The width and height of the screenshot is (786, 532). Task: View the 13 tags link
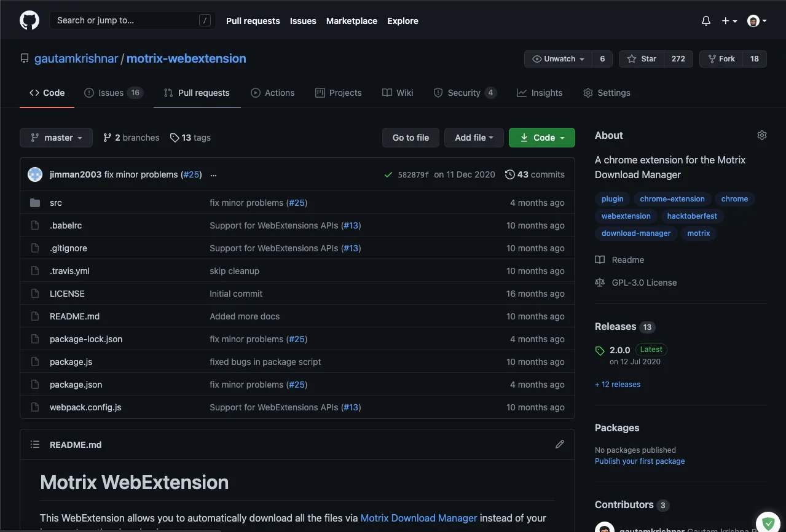pyautogui.click(x=190, y=138)
